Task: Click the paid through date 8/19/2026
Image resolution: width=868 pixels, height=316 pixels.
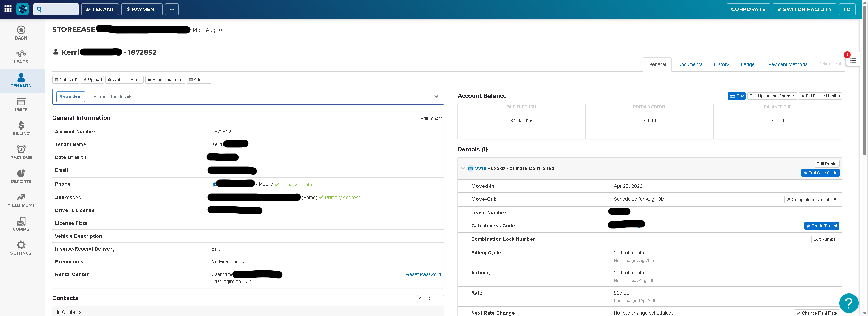Action: tap(521, 121)
